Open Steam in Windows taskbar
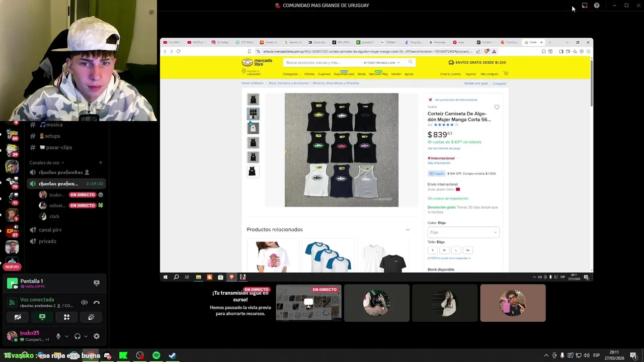The height and width of the screenshot is (362, 644). click(172, 355)
